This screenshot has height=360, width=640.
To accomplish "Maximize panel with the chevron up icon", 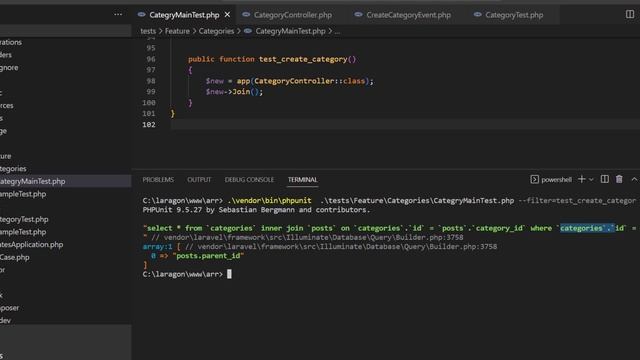I will pos(634,179).
